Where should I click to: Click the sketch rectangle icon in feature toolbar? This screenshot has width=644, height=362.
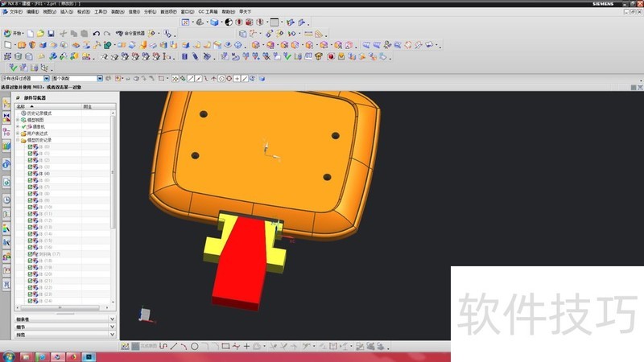8,45
